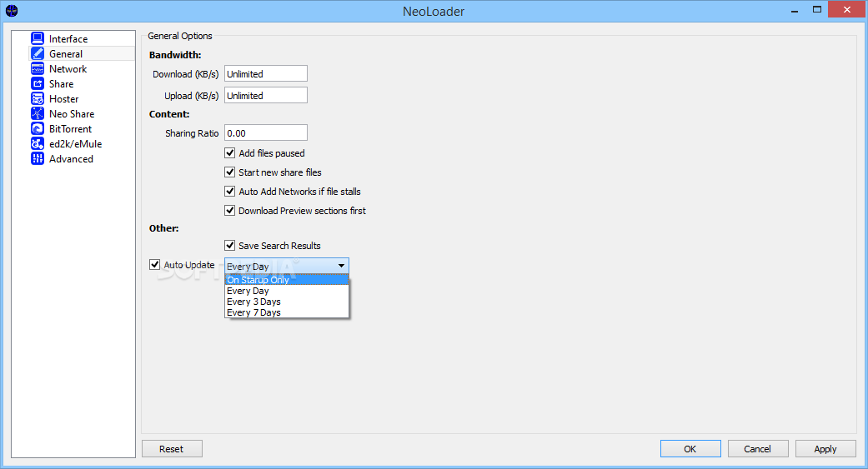
Task: Close the NeoLoader window
Action: 847,9
